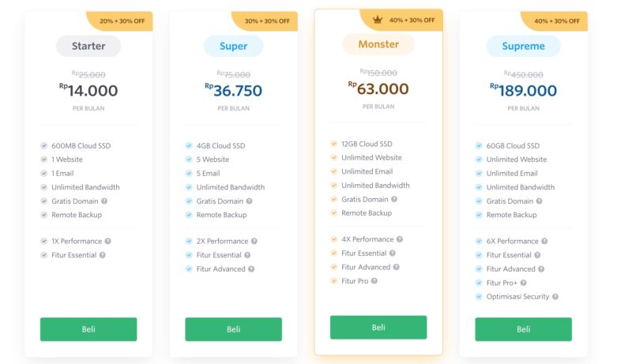The height and width of the screenshot is (364, 632).
Task: Click checkmark beside 12GB Cloud SSD
Action: click(x=334, y=144)
